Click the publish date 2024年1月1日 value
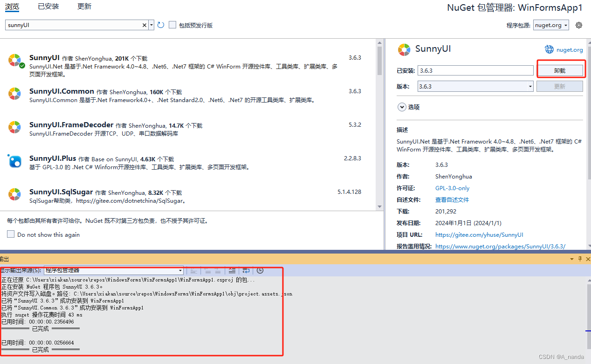 (468, 223)
